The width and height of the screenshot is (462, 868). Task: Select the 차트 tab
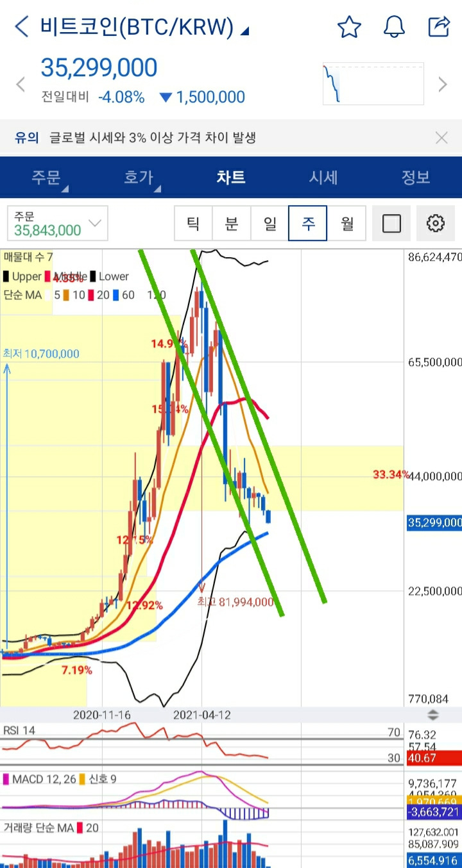(231, 178)
